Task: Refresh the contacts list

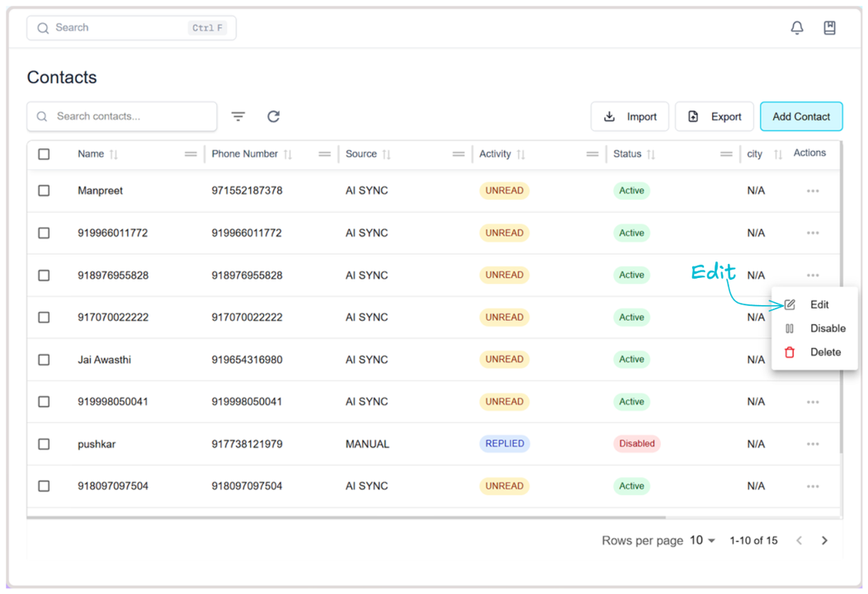Action: (x=273, y=116)
